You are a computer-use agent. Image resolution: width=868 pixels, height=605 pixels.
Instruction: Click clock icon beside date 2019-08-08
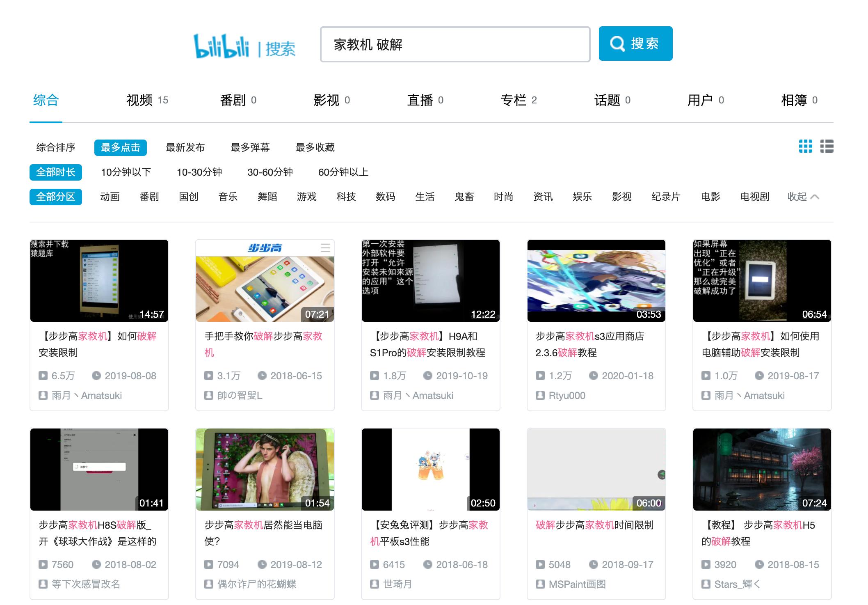coord(97,376)
